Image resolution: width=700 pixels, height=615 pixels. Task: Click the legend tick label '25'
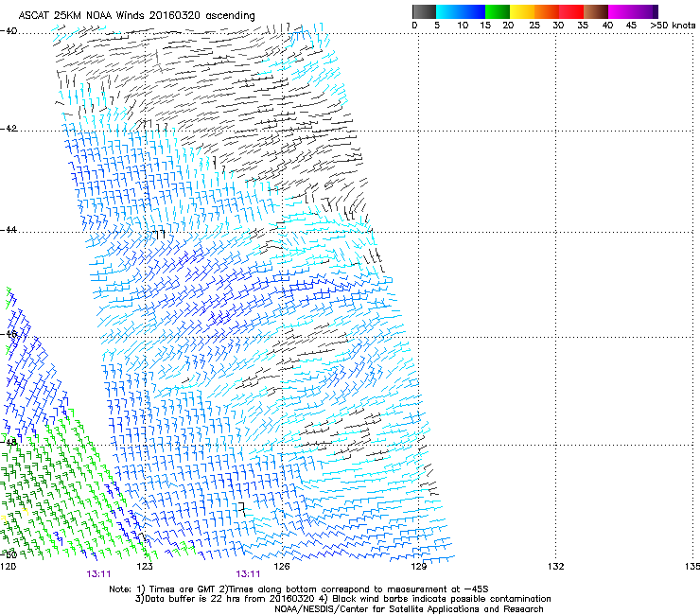[534, 26]
